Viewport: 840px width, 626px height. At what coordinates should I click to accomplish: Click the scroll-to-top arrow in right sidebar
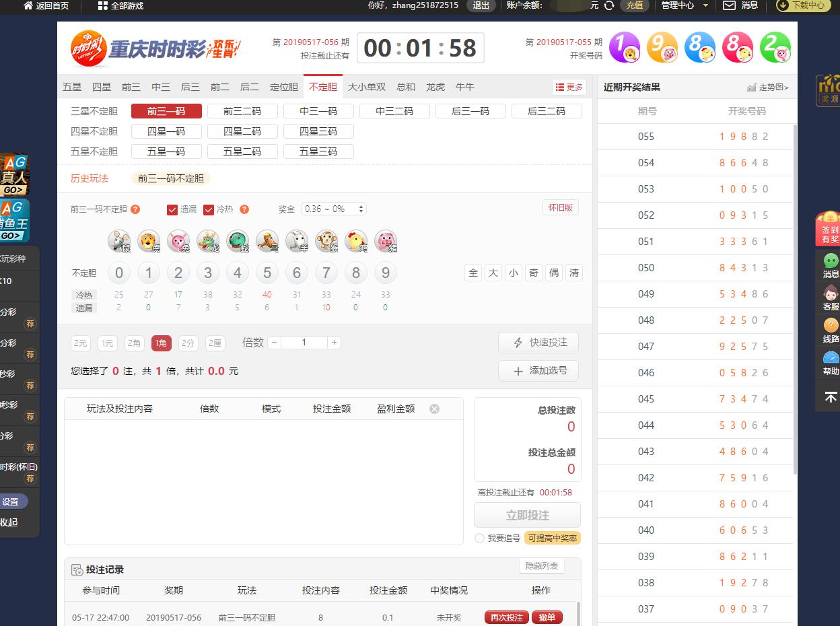click(x=831, y=397)
